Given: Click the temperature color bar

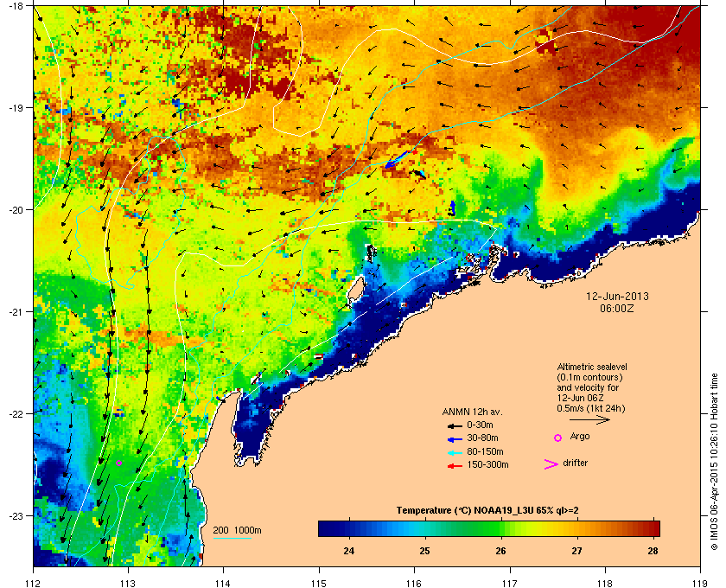Looking at the screenshot, I should (x=489, y=528).
